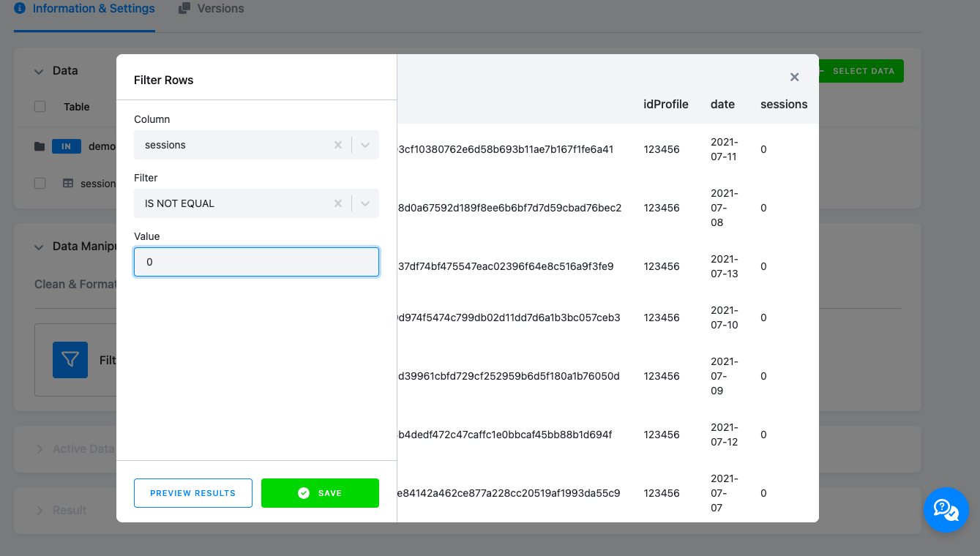The width and height of the screenshot is (980, 556).
Task: Clear the sessions column selection with its X
Action: pyautogui.click(x=337, y=144)
